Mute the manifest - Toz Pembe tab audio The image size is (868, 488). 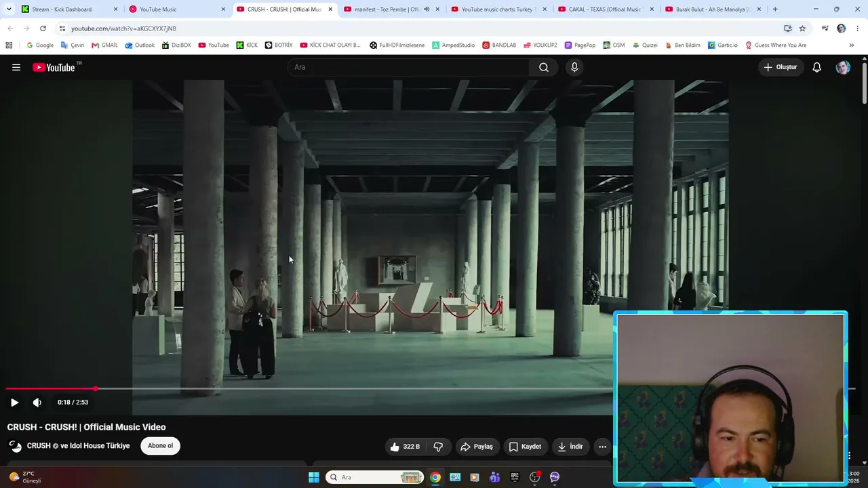click(427, 9)
